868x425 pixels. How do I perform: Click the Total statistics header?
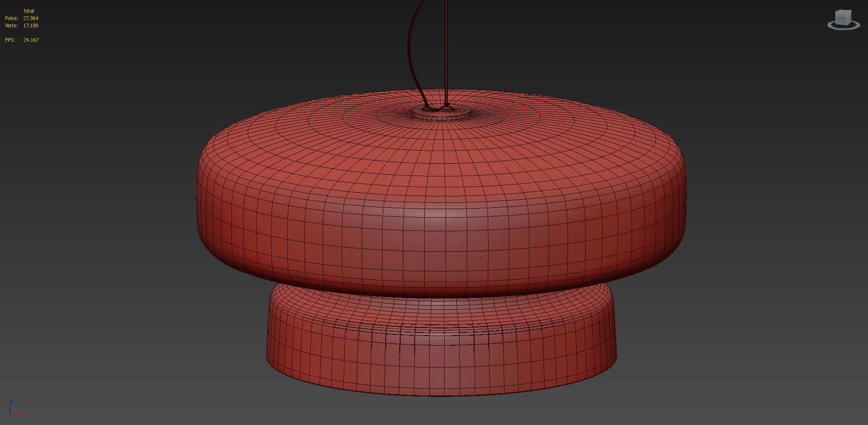tap(29, 11)
